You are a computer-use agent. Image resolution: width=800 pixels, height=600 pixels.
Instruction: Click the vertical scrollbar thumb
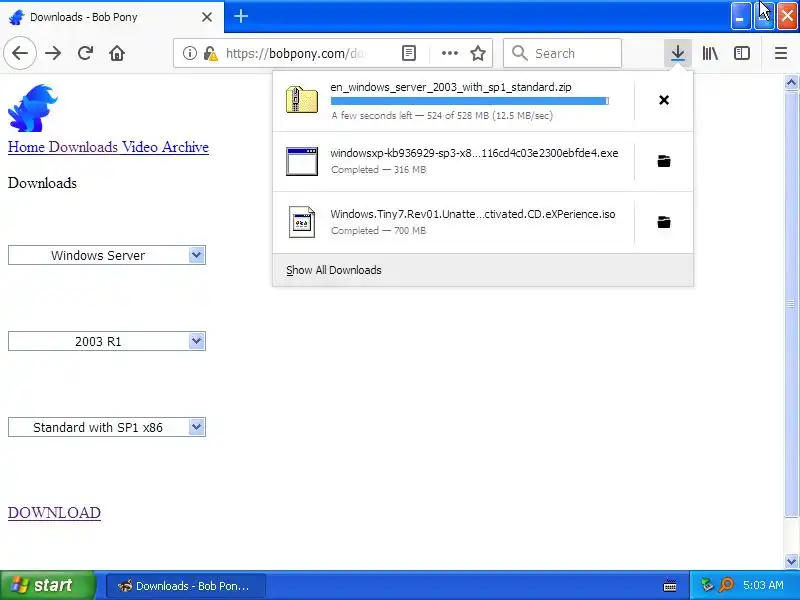791,304
